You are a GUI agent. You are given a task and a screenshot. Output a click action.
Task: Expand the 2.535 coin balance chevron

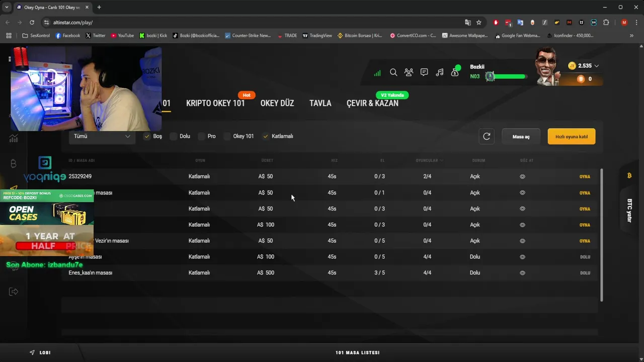point(597,66)
